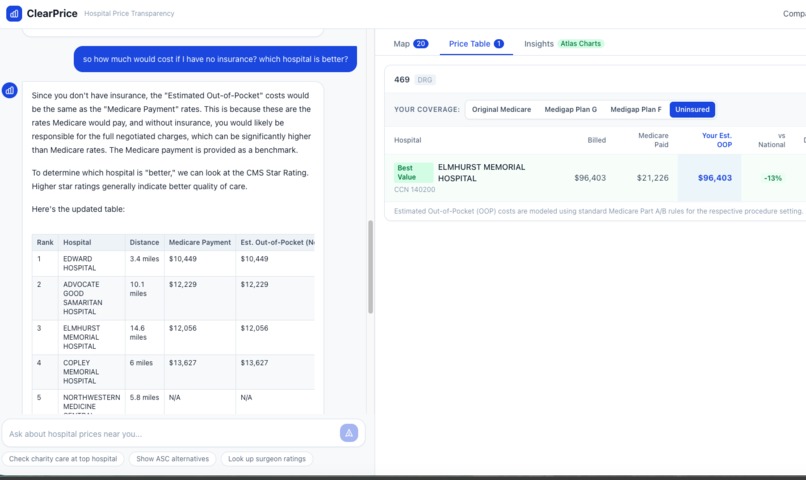
Task: Click the Your Est. OOP column header
Action: pyautogui.click(x=717, y=140)
